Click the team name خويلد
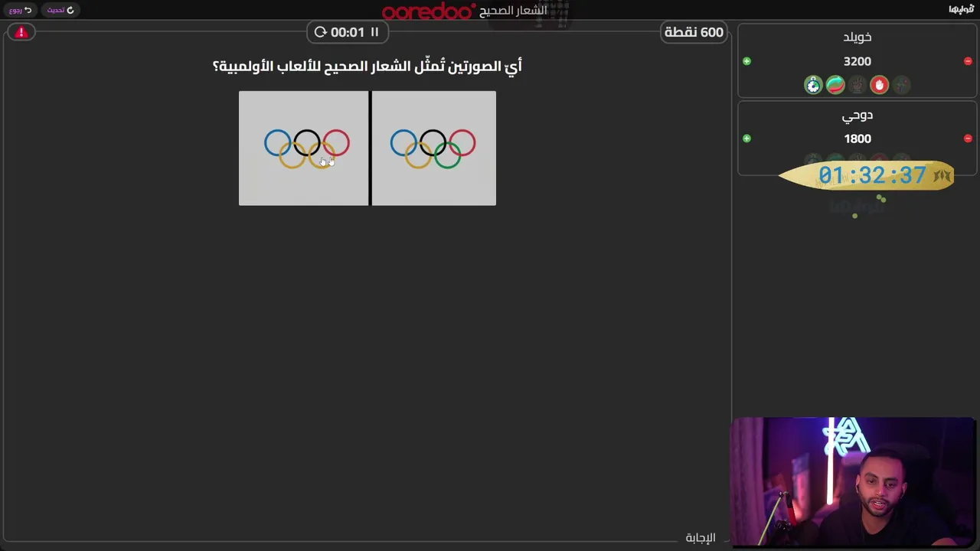The width and height of the screenshot is (980, 551). tap(857, 37)
